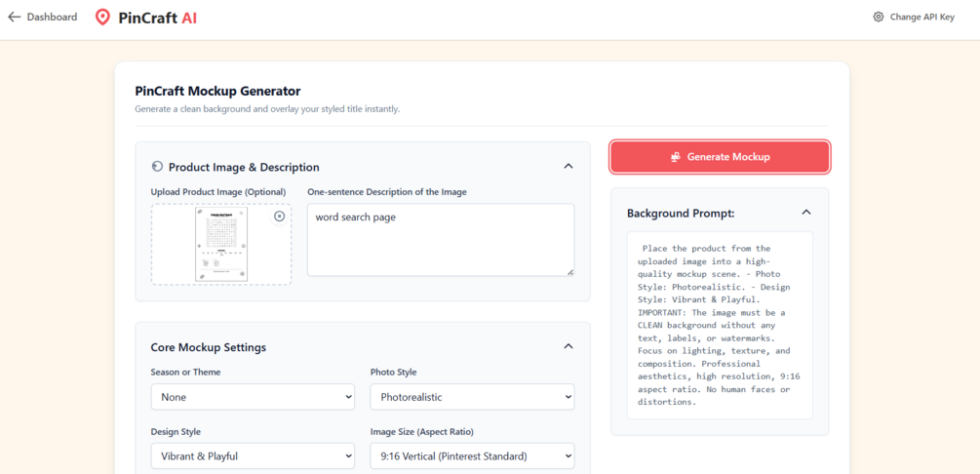Remove the uploaded product image
This screenshot has height=474, width=980.
[280, 217]
